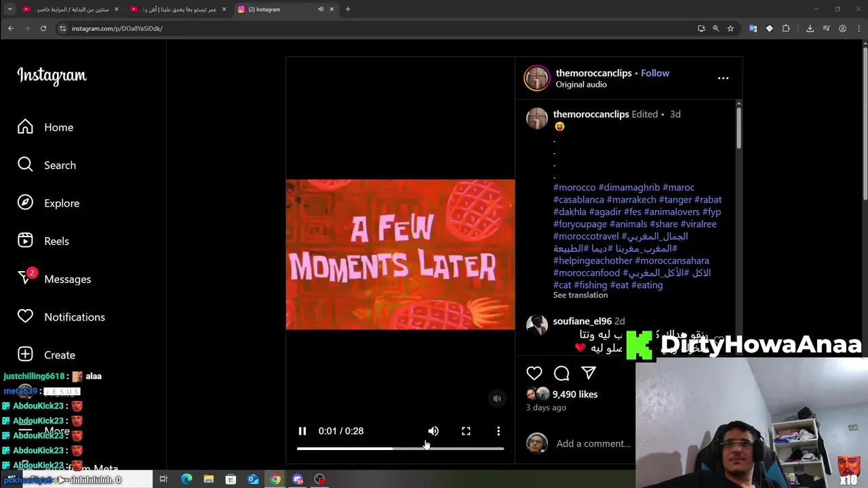Click the Instagram logo wordmark
The height and width of the screenshot is (488, 868).
[x=52, y=75]
